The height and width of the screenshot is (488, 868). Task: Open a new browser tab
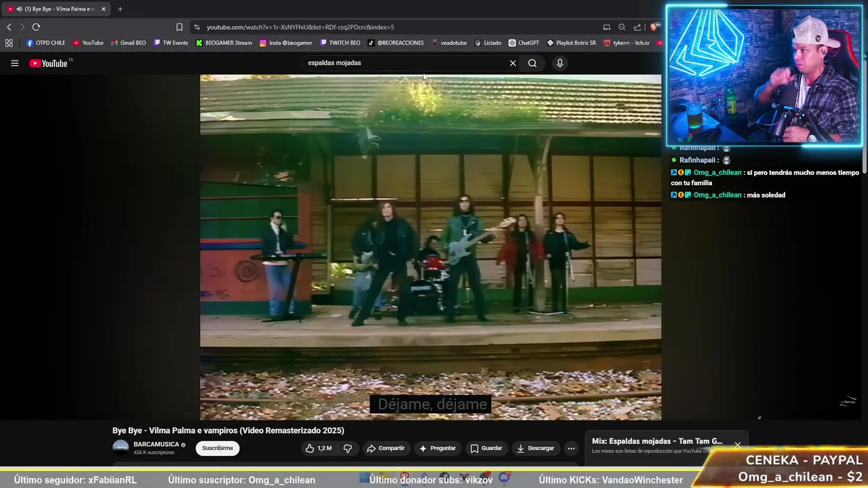tap(120, 9)
